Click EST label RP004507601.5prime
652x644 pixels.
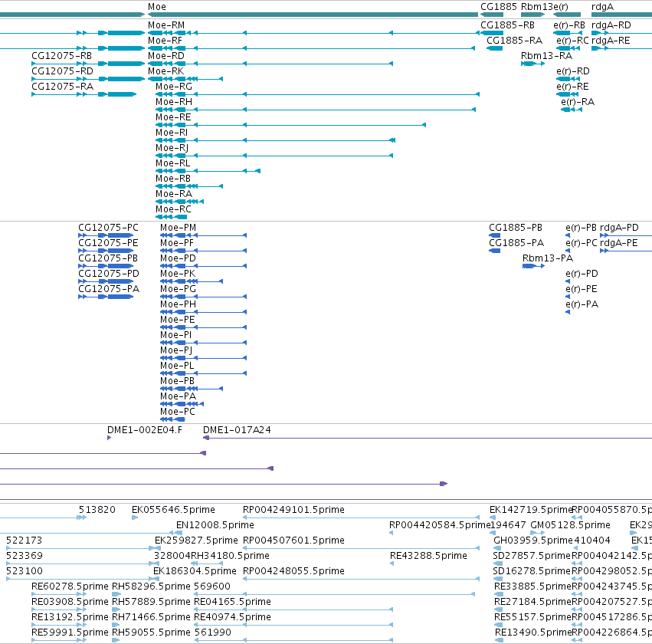(x=293, y=540)
